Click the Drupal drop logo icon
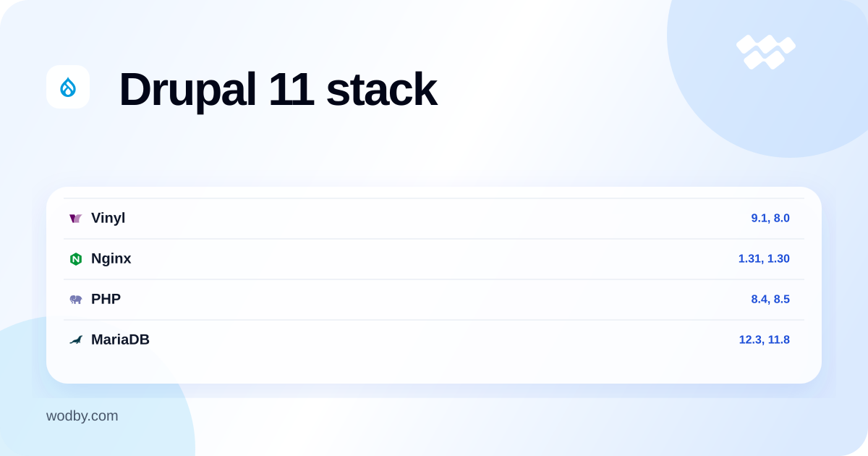The width and height of the screenshot is (868, 456). point(68,88)
